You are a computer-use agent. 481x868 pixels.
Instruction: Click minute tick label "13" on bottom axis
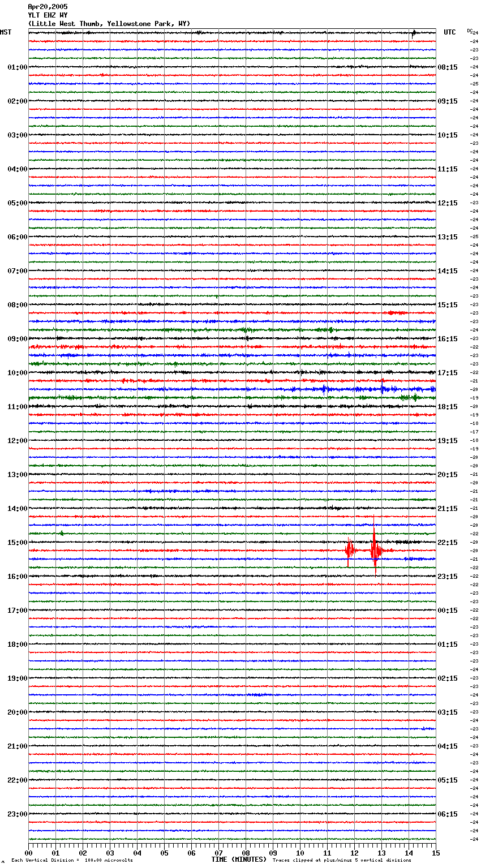click(381, 853)
